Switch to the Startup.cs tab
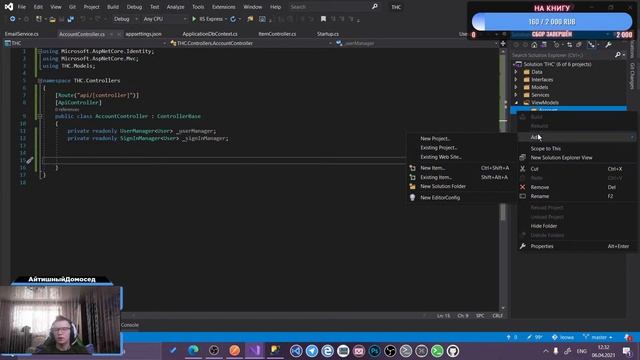 (x=328, y=34)
